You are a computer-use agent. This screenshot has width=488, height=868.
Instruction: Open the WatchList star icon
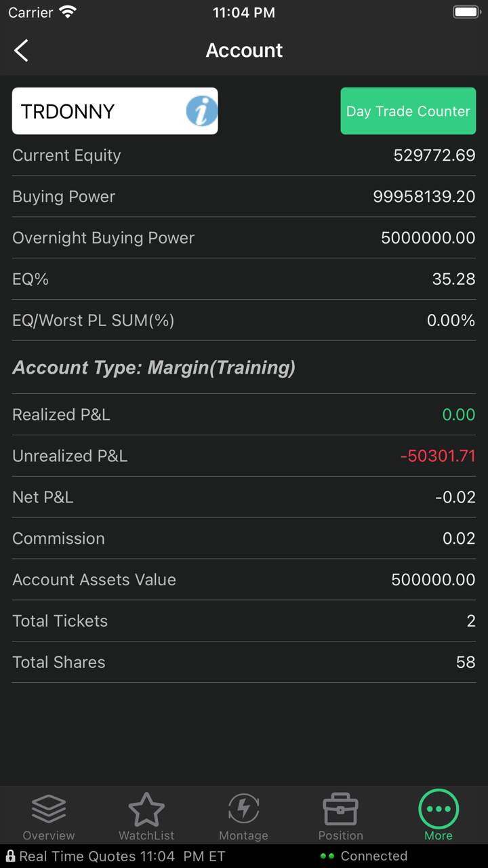click(146, 810)
